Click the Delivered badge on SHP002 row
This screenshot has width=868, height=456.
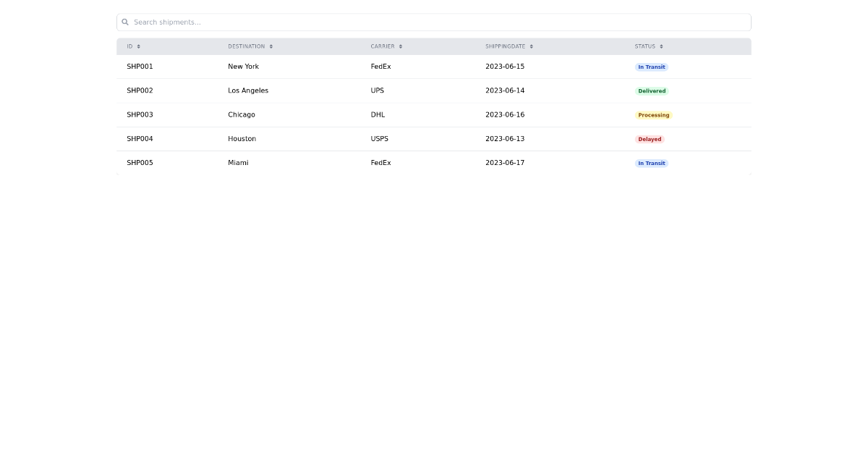pyautogui.click(x=651, y=90)
